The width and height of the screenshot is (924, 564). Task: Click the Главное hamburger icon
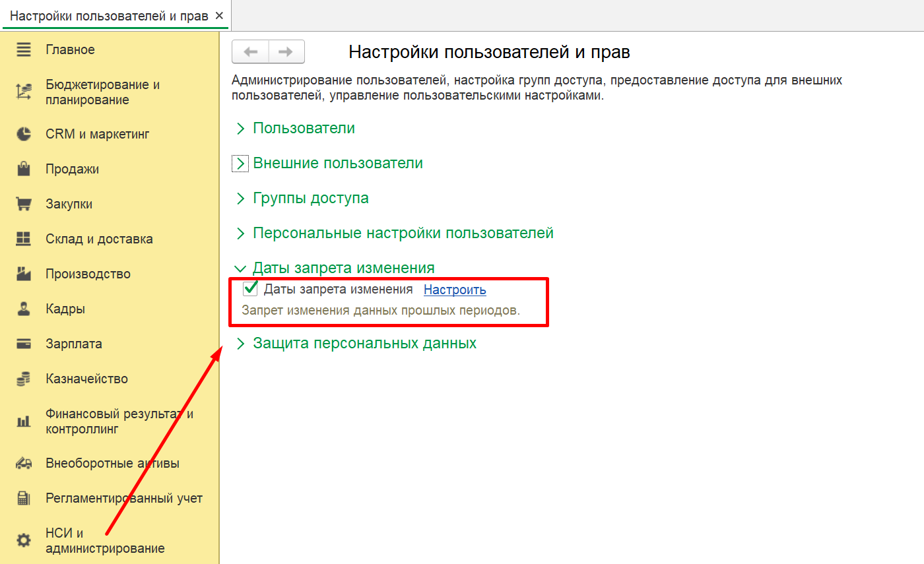[x=24, y=49]
